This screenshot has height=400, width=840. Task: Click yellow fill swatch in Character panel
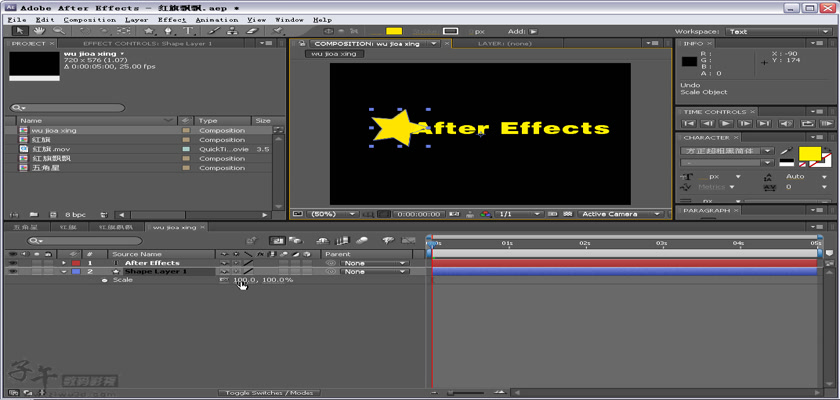pyautogui.click(x=810, y=154)
